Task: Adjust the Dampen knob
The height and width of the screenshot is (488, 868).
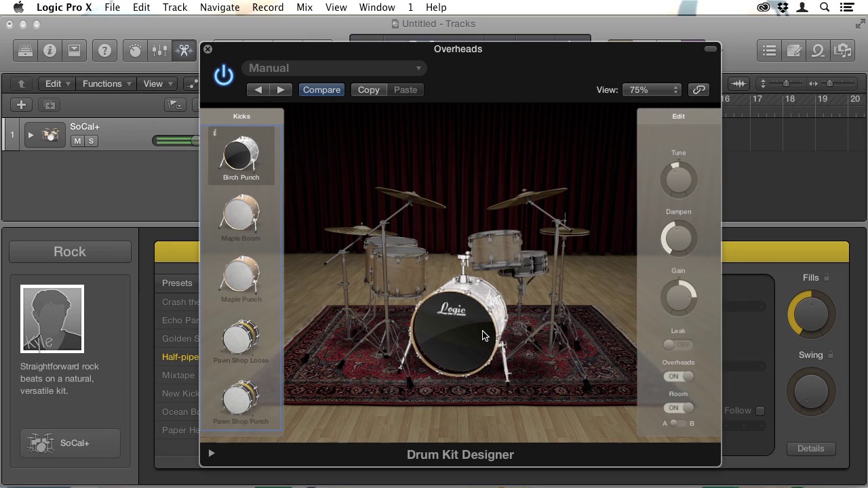Action: (678, 239)
